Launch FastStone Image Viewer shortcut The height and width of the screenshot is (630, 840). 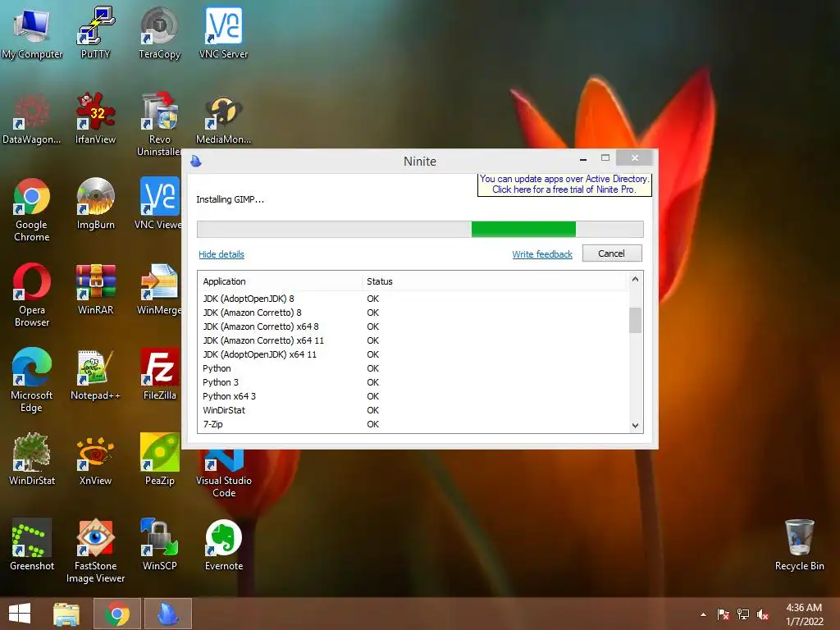(95, 551)
